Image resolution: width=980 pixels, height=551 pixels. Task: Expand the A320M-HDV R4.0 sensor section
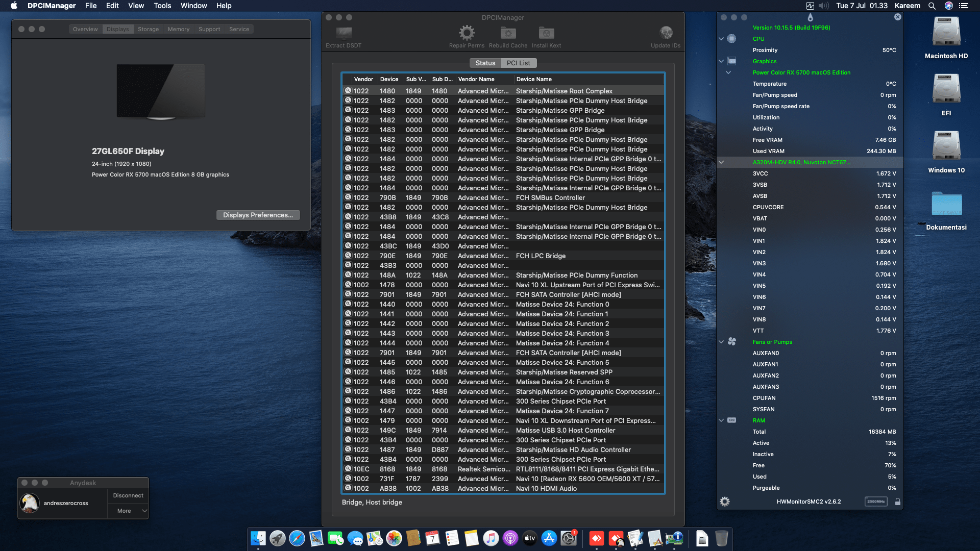(721, 162)
